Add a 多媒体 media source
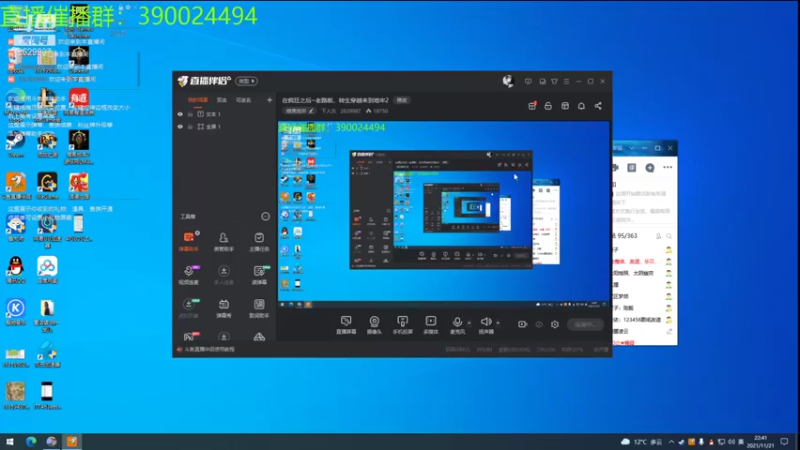The width and height of the screenshot is (800, 450). [431, 324]
